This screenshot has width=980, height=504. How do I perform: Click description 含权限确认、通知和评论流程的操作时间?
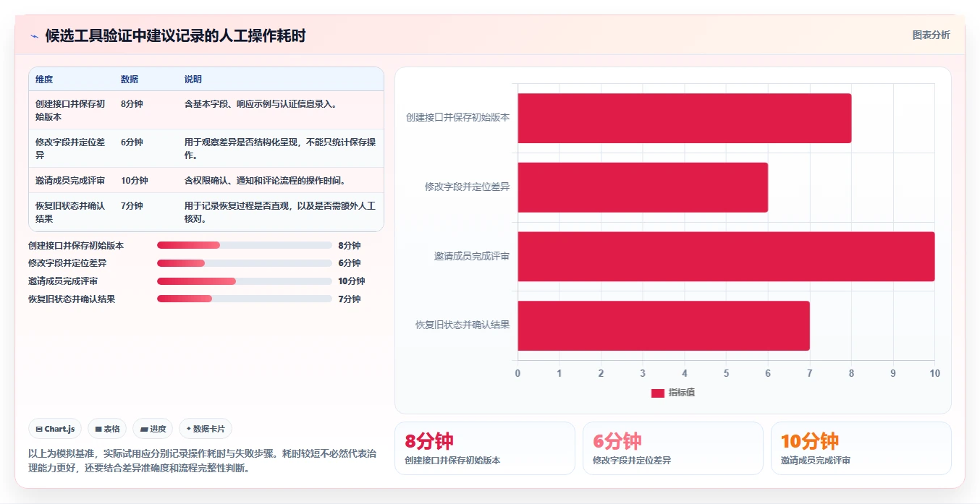(x=266, y=181)
